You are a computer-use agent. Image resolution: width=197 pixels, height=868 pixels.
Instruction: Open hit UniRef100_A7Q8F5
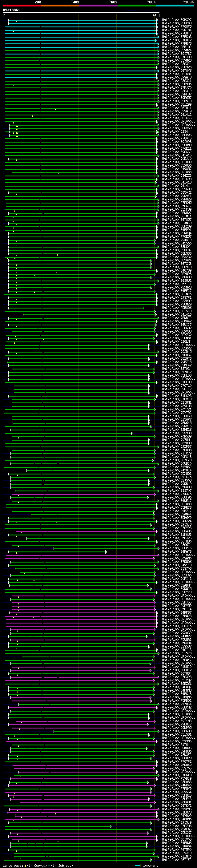click(x=177, y=26)
